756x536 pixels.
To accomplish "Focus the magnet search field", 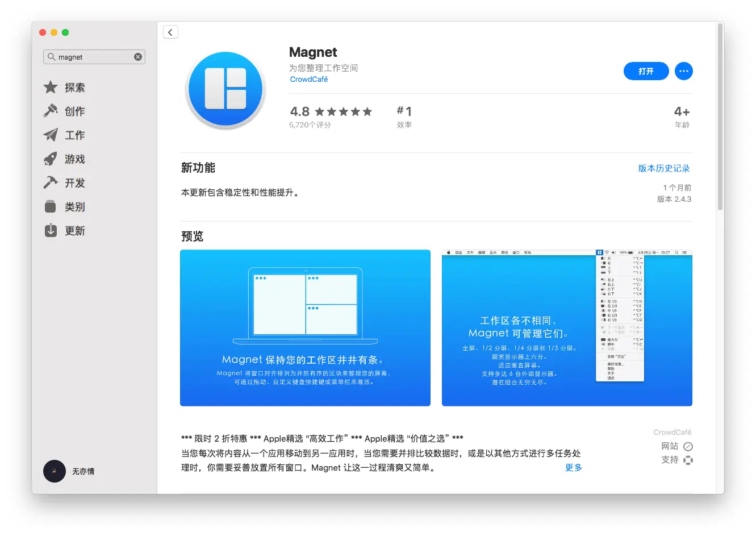I will click(94, 57).
